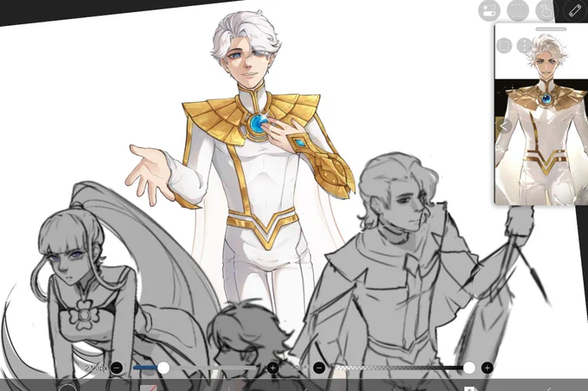This screenshot has height=391, width=588.
Task: Open the Stabilizer hand icon
Action: [546, 10]
